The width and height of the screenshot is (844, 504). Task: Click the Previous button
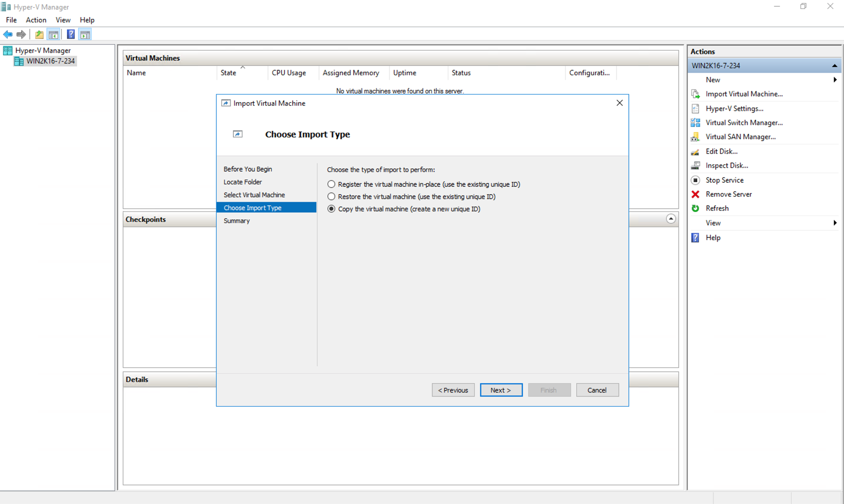[453, 390]
